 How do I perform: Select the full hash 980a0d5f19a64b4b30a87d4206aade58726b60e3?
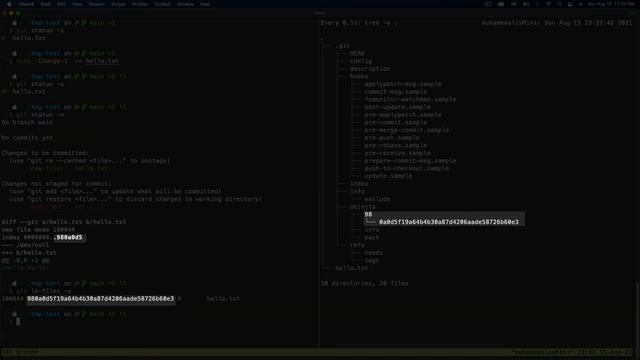pos(100,299)
